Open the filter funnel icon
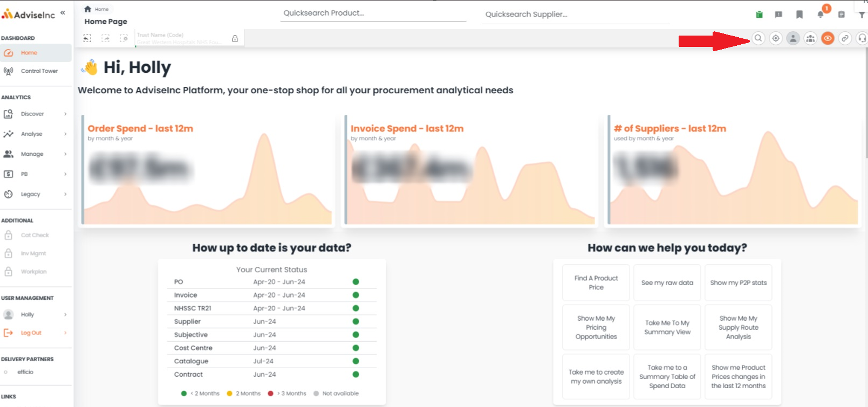 click(x=862, y=15)
